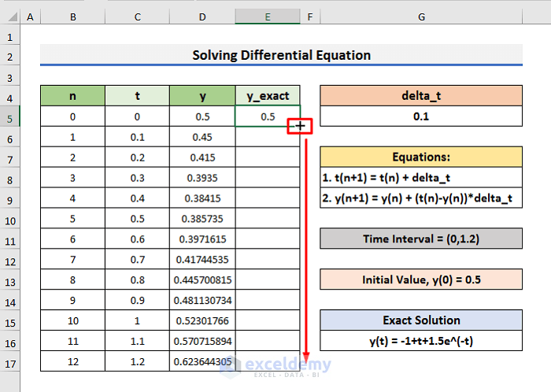The image size is (551, 392).
Task: Select the Exact Solution heading cell
Action: tap(421, 320)
